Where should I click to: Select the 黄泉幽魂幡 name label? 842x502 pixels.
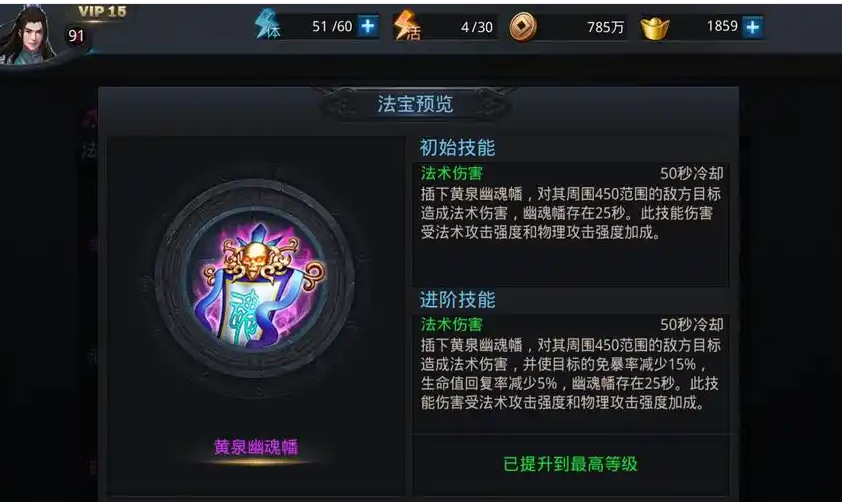(x=256, y=446)
